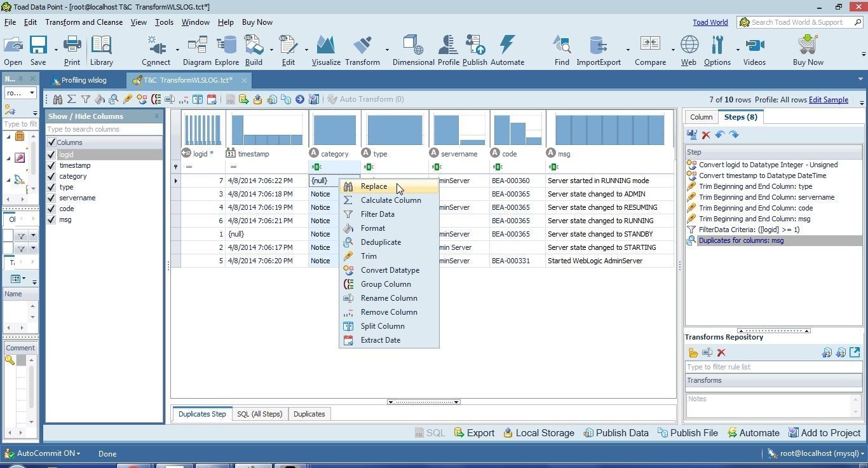Switch to the Column tab
The width and height of the screenshot is (868, 468).
pyautogui.click(x=701, y=117)
